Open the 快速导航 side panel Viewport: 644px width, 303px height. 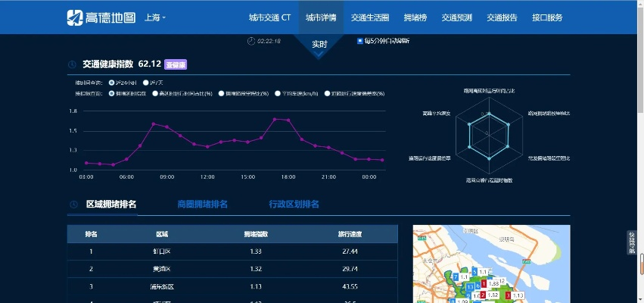click(632, 242)
